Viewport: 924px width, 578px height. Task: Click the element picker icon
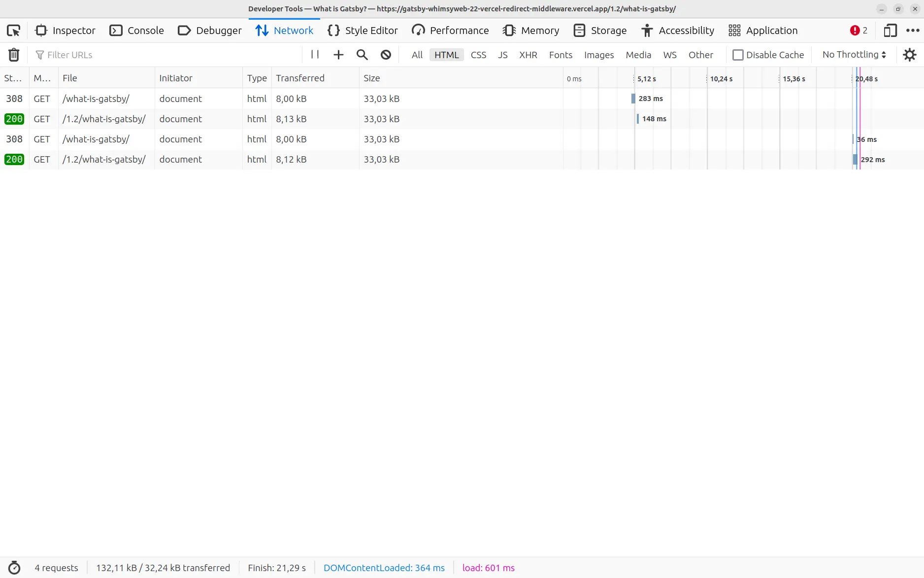click(x=13, y=31)
